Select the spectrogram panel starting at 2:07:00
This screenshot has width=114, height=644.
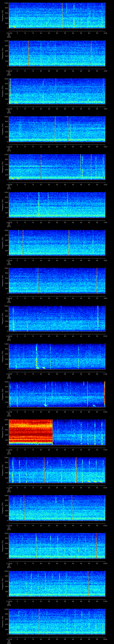point(57,243)
